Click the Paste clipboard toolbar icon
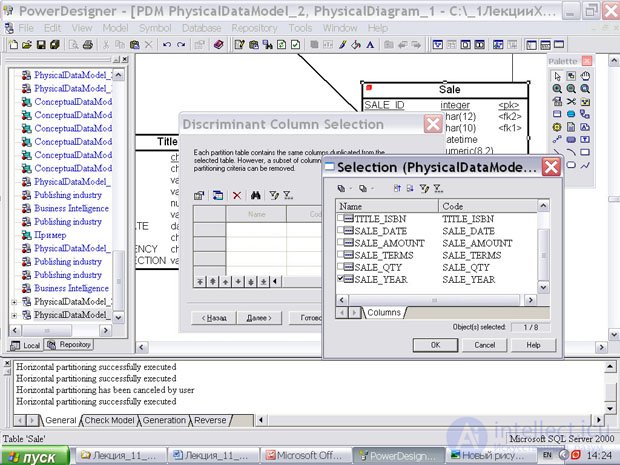The image size is (620, 465). point(134,45)
